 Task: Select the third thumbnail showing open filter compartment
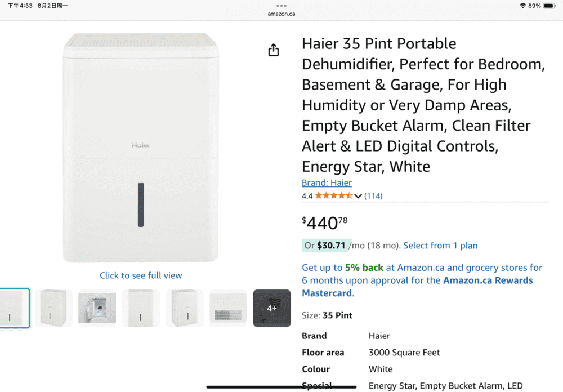tap(97, 308)
